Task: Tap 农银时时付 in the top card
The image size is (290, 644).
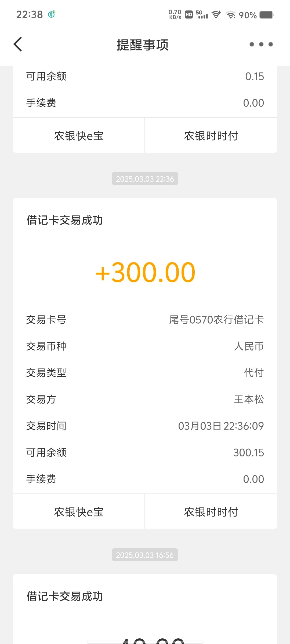Action: (x=211, y=136)
